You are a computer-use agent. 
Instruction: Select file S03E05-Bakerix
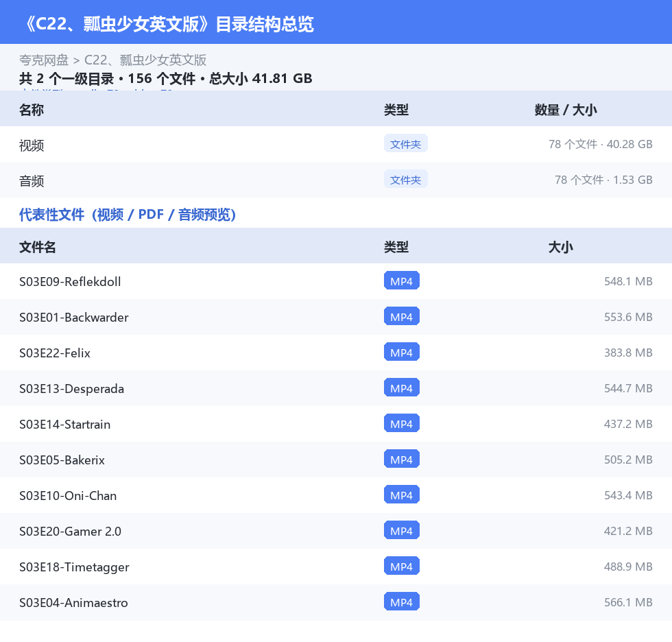tap(62, 460)
